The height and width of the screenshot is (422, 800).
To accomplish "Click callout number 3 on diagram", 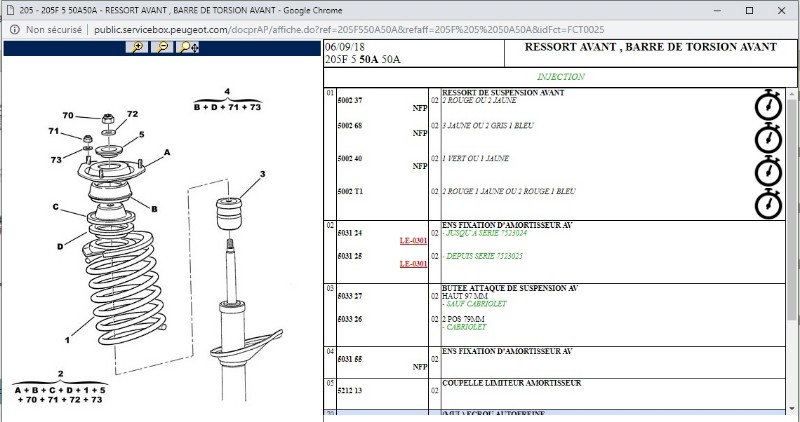I will point(262,175).
